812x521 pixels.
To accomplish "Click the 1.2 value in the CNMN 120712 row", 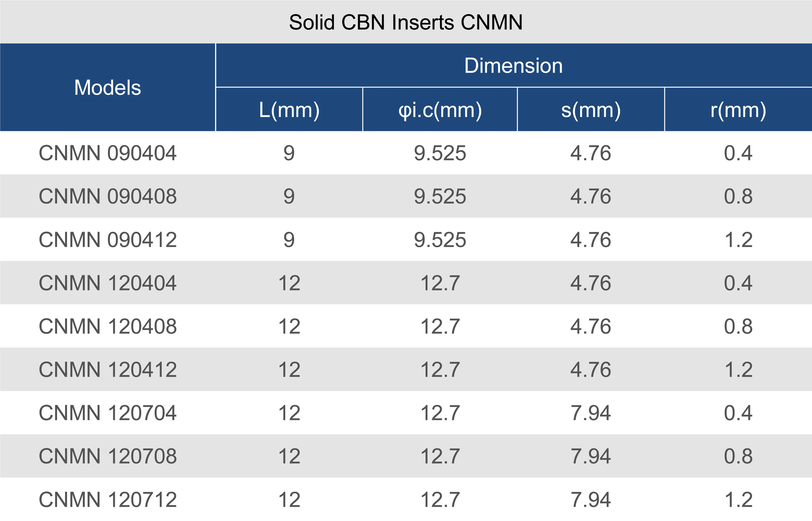I will 738,499.
